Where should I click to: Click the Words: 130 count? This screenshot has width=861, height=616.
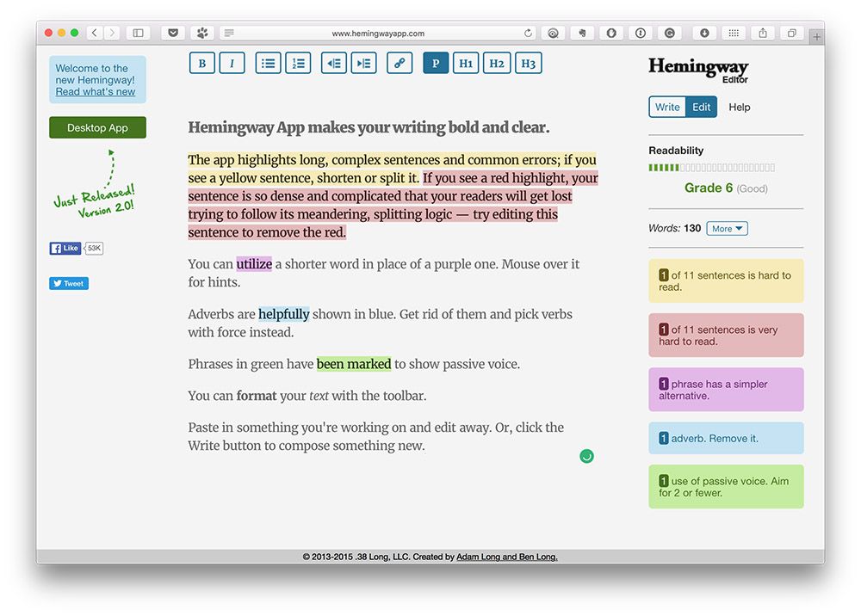tap(675, 228)
